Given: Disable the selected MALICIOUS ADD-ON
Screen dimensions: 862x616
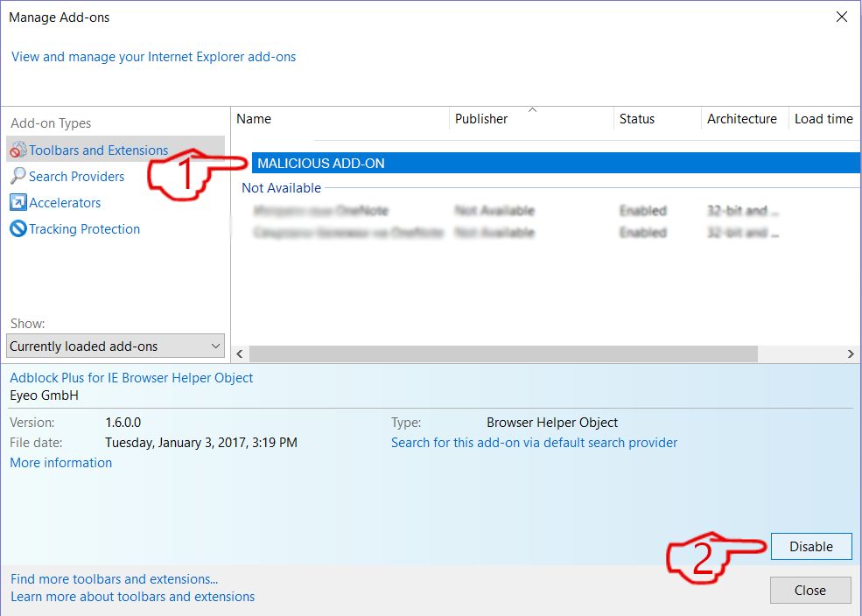Looking at the screenshot, I should click(x=810, y=546).
